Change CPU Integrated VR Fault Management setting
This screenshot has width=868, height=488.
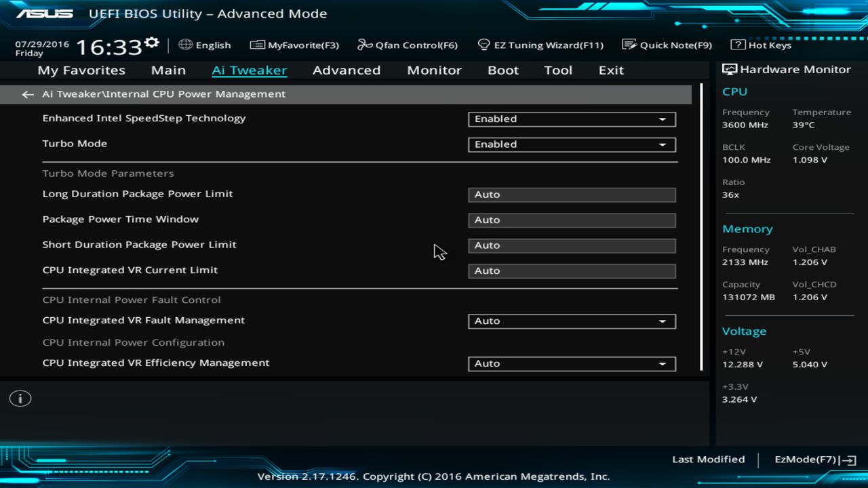[571, 321]
